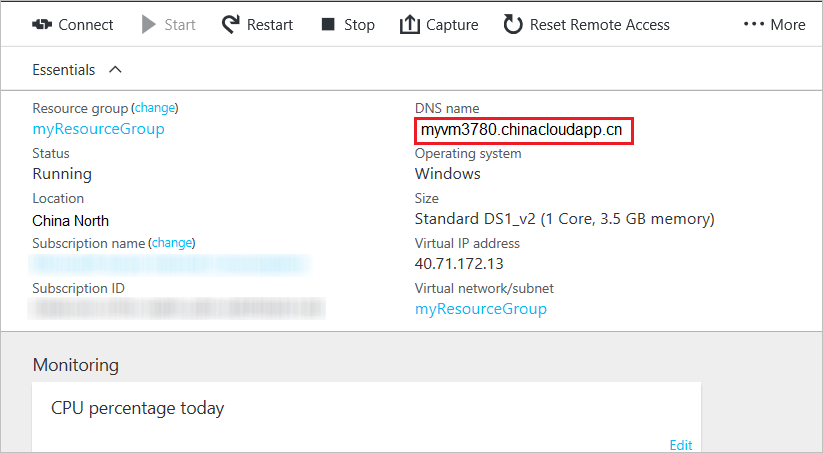823x453 pixels.
Task: Open the myResourceGroup virtual network link
Action: click(x=481, y=309)
